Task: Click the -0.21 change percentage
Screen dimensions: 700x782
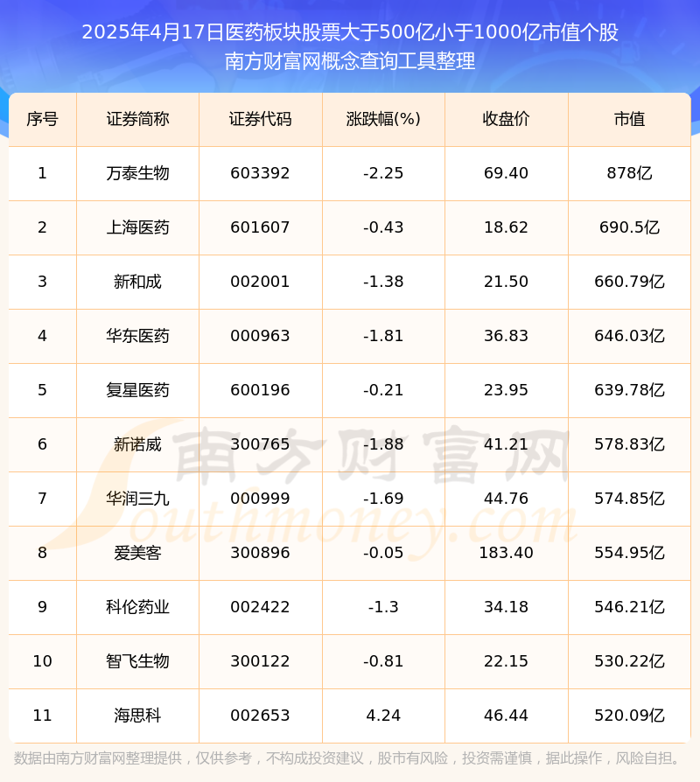Action: click(x=383, y=390)
